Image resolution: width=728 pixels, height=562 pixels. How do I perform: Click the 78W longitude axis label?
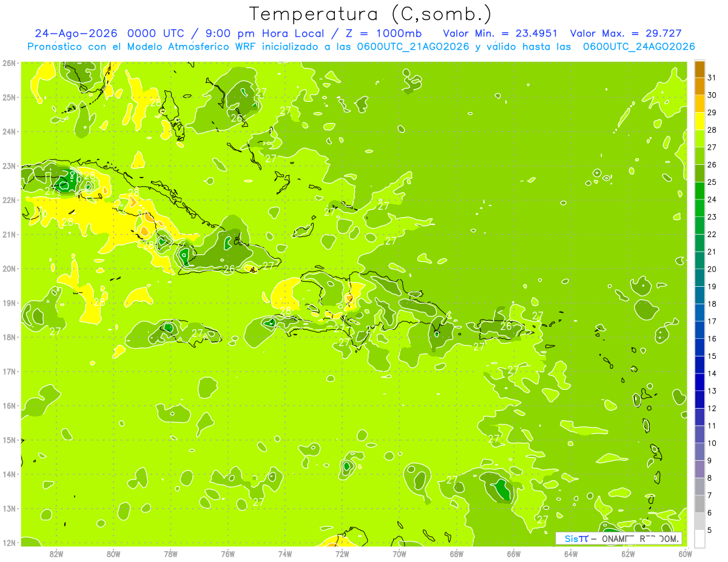pos(170,554)
